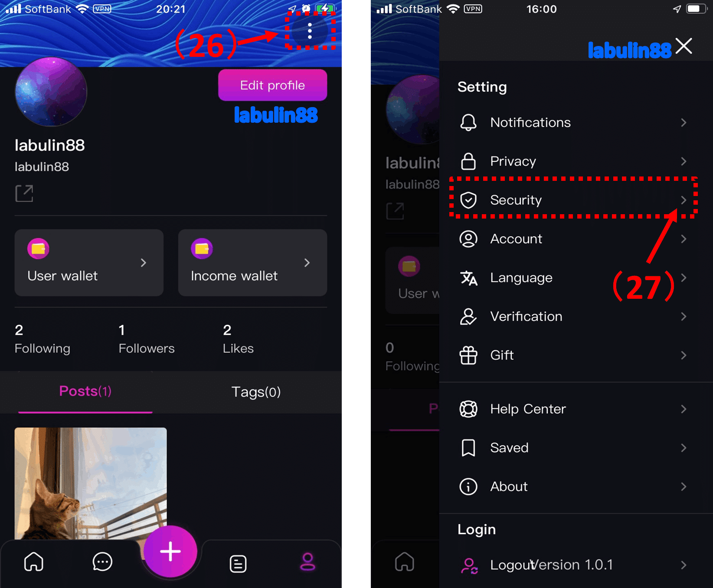Expand the Income wallet card
Screen dimensions: 713x588
pos(252,263)
